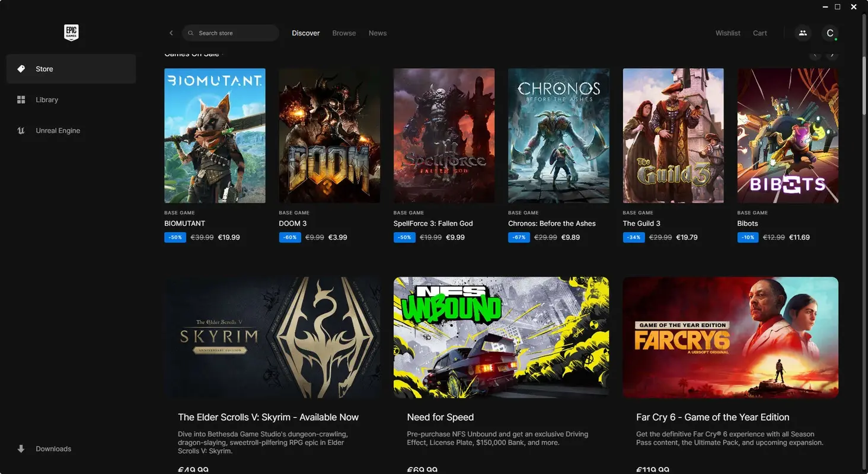Screen dimensions: 868x474
Task: Click the carousel next arrow
Action: tap(832, 54)
